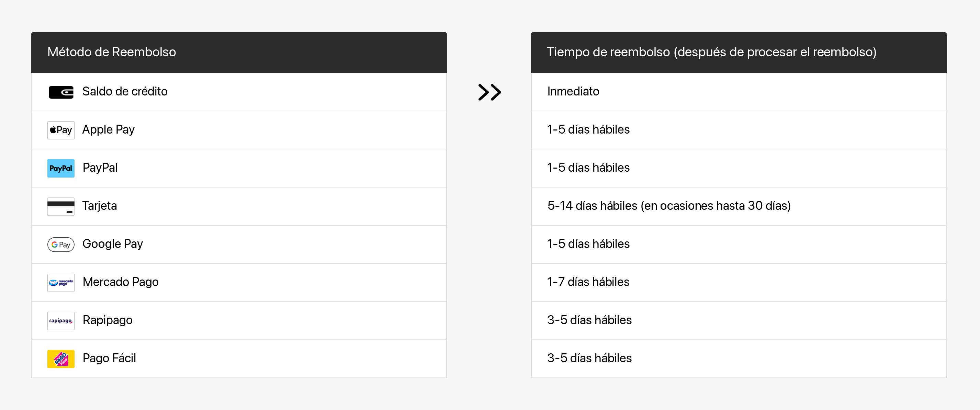Click the Pago Fácil logo icon
The width and height of the screenshot is (980, 410).
[x=61, y=358]
